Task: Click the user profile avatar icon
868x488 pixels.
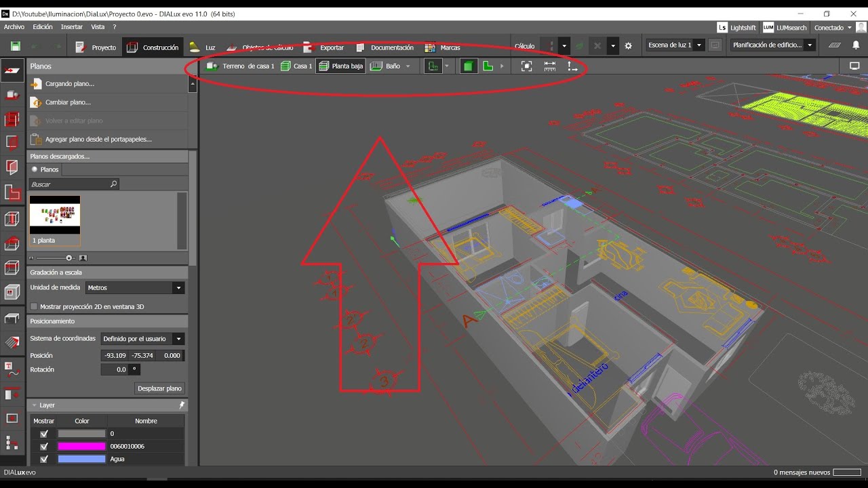Action: click(x=860, y=28)
